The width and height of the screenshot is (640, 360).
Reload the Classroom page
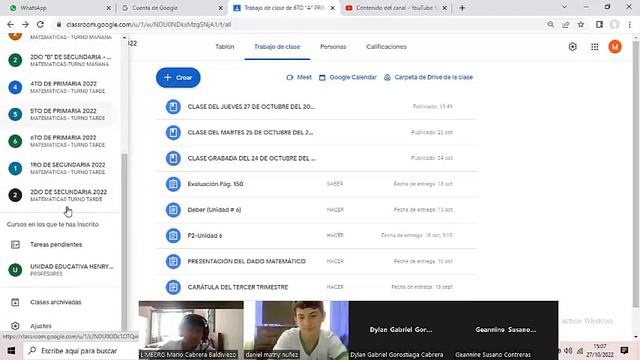pos(40,24)
